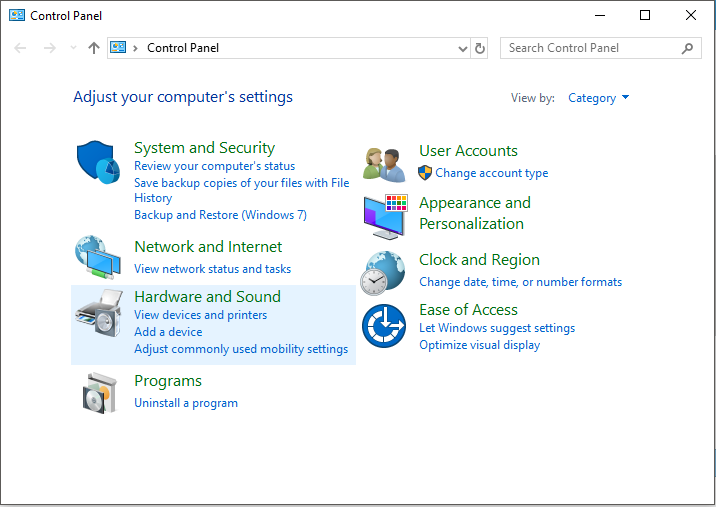
Task: Open Change date, time, or number formats
Action: 521,282
